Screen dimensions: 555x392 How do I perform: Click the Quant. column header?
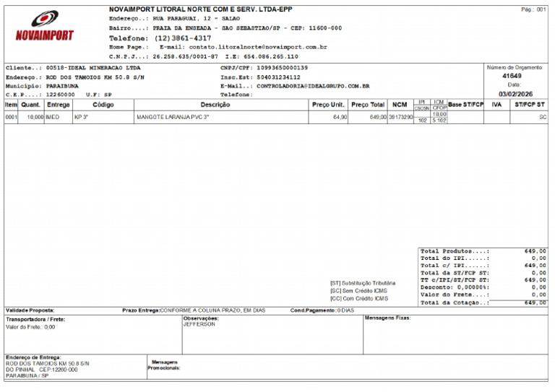click(x=31, y=105)
